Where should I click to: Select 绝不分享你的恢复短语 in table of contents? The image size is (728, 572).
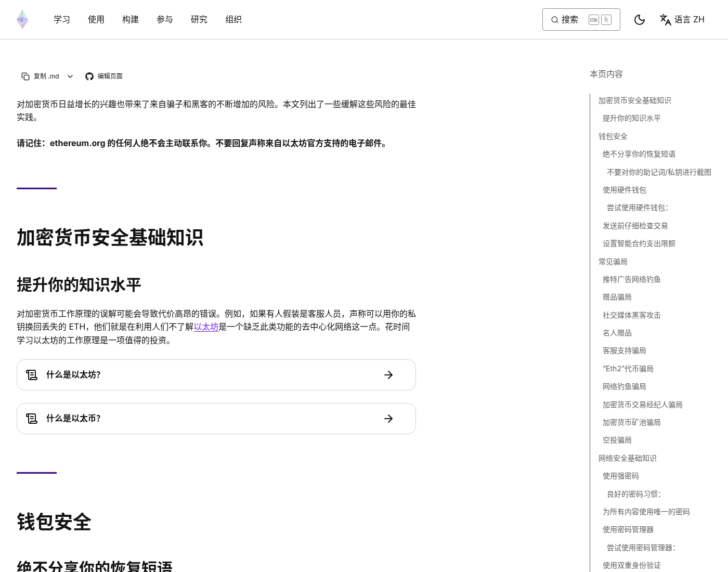click(639, 154)
